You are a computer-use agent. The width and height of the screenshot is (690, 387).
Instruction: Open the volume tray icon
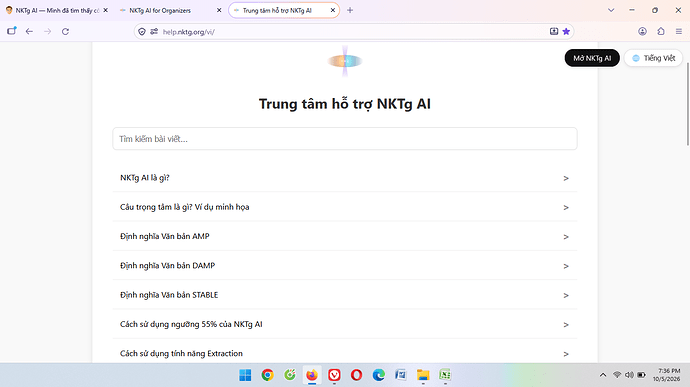[629, 375]
